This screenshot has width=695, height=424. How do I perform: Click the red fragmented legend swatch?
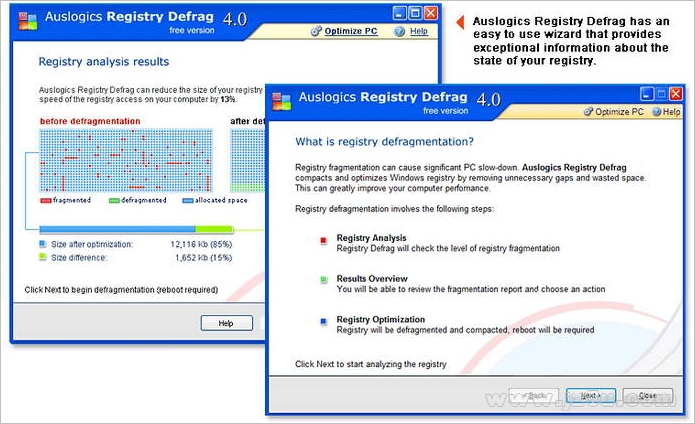coord(46,201)
